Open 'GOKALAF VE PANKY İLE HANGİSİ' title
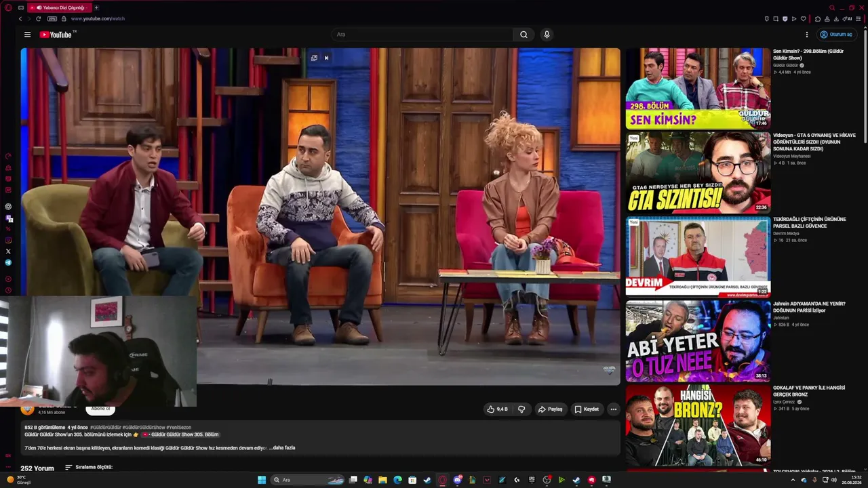The width and height of the screenshot is (868, 488). (809, 391)
